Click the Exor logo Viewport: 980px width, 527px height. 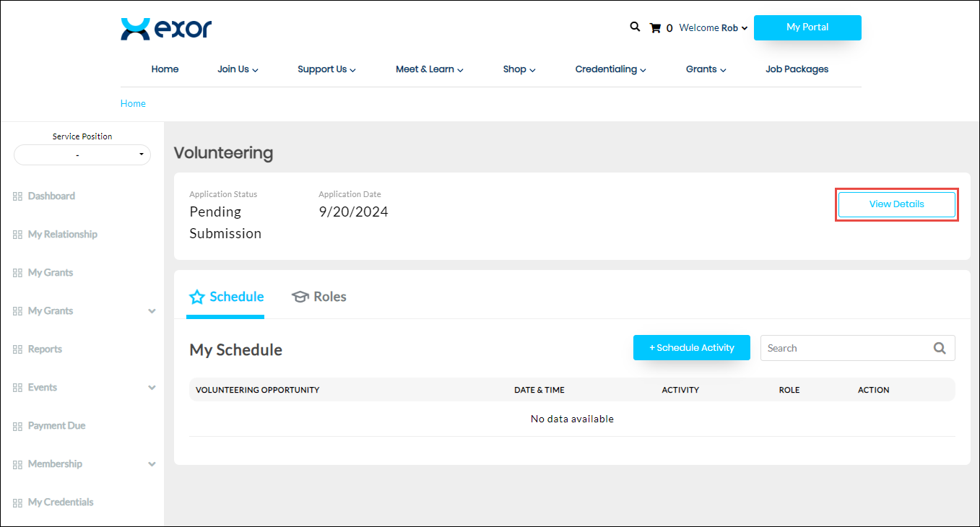click(x=166, y=29)
